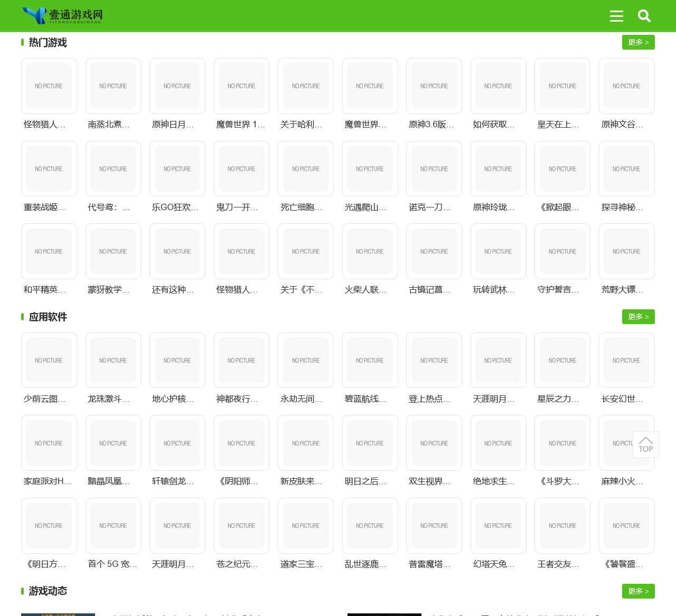Click the 游戏动态 section heading

47,591
